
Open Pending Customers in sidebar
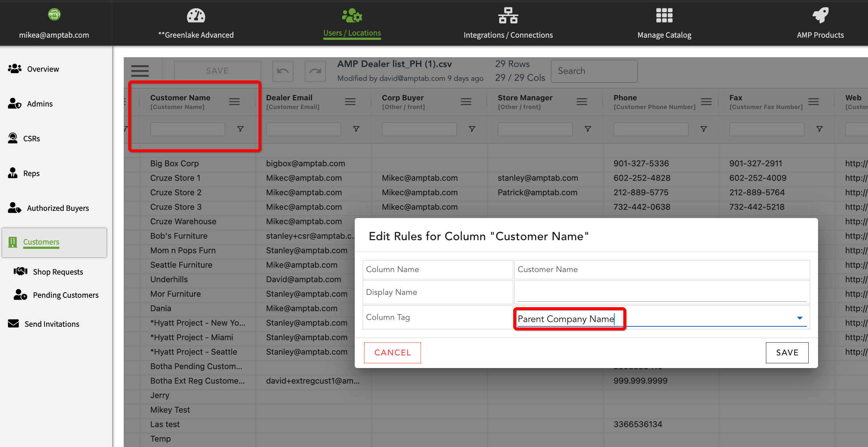[x=66, y=295]
